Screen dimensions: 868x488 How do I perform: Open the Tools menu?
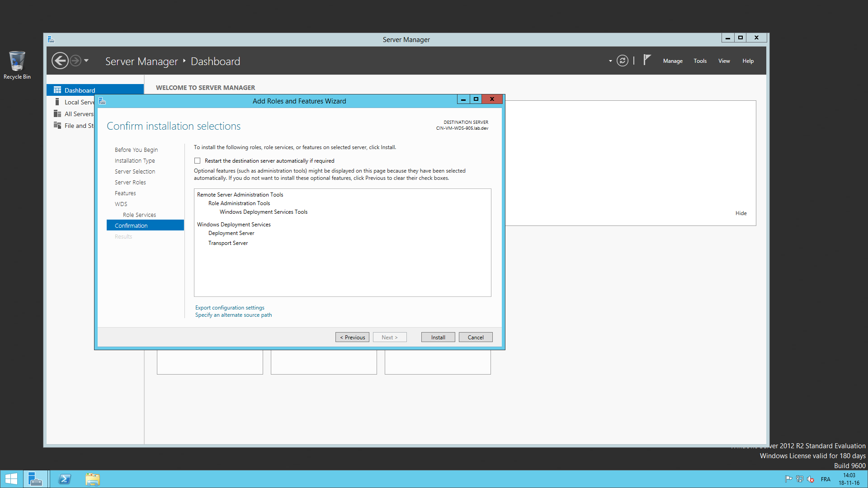700,61
